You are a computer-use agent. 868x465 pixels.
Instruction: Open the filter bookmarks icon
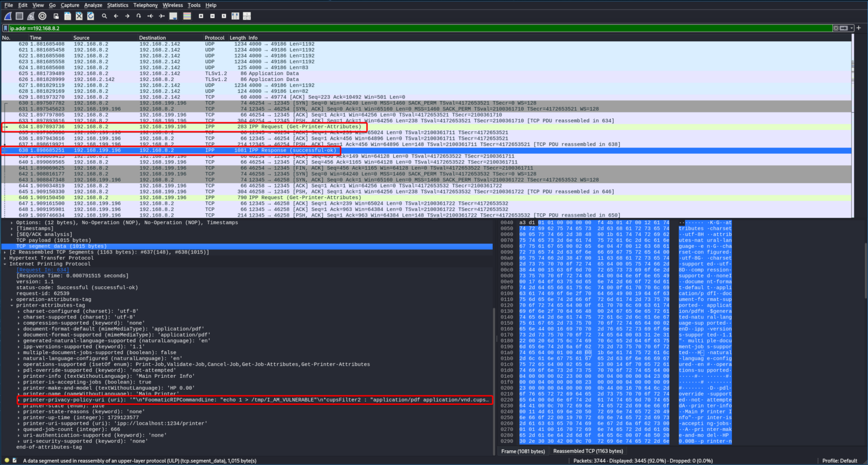pyautogui.click(x=5, y=27)
